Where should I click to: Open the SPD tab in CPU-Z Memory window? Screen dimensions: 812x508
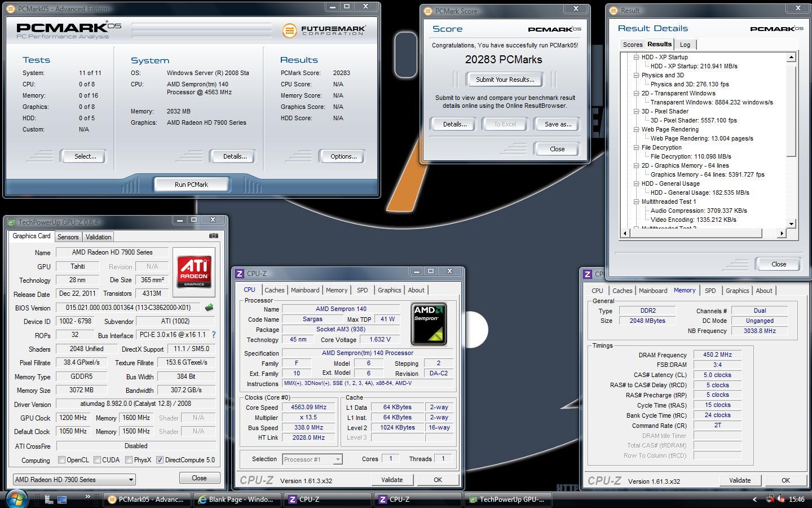pos(710,291)
